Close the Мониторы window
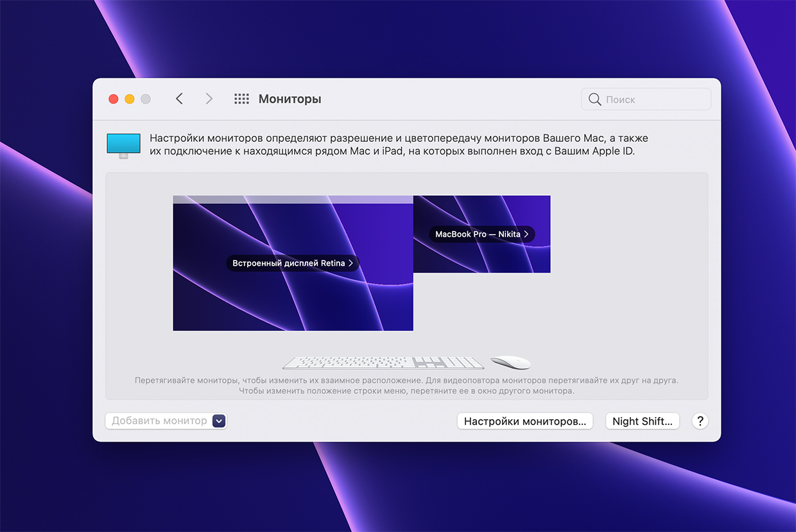Viewport: 796px width, 532px height. 114,99
